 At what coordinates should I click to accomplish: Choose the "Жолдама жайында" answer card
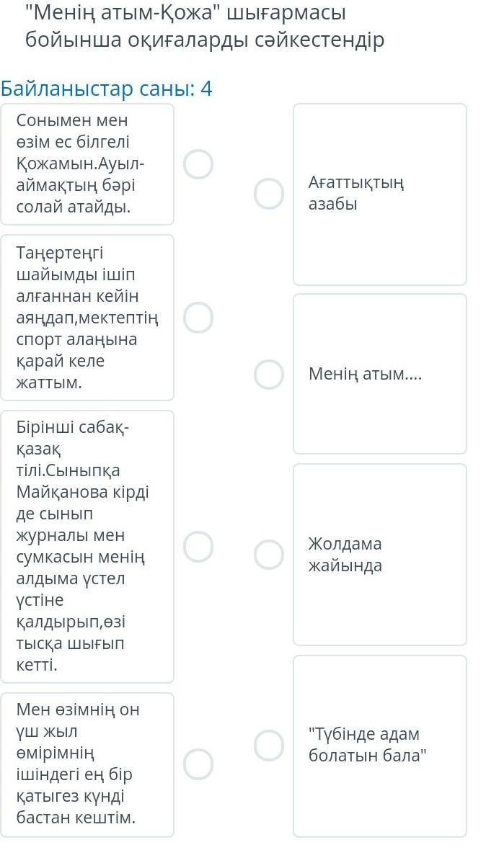click(379, 554)
